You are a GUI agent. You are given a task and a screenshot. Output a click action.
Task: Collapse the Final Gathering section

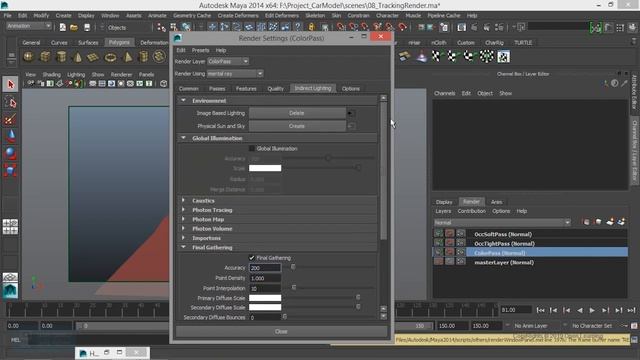click(x=183, y=247)
